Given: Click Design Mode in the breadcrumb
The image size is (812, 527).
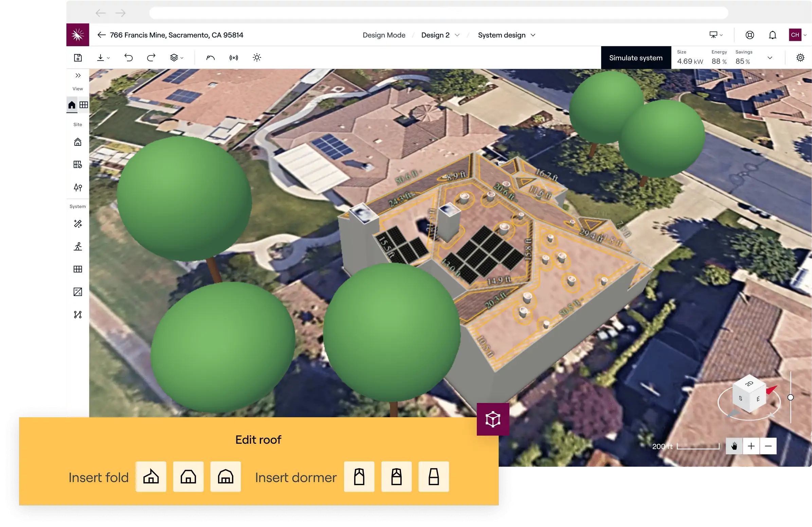Looking at the screenshot, I should click(384, 35).
